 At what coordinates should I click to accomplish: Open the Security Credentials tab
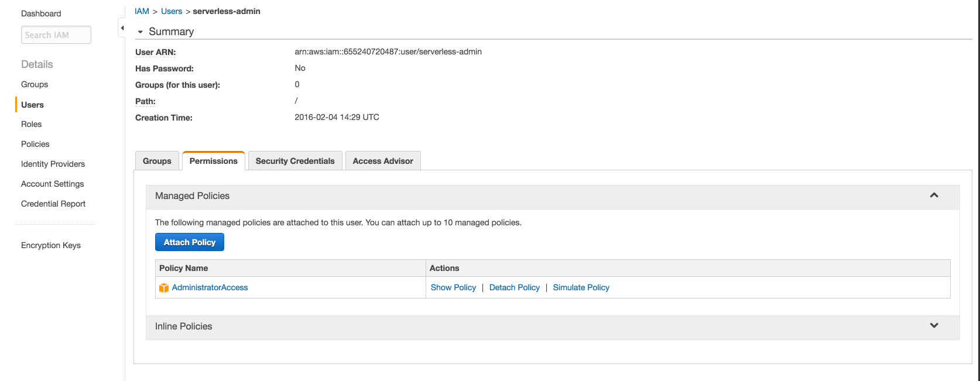(x=295, y=161)
